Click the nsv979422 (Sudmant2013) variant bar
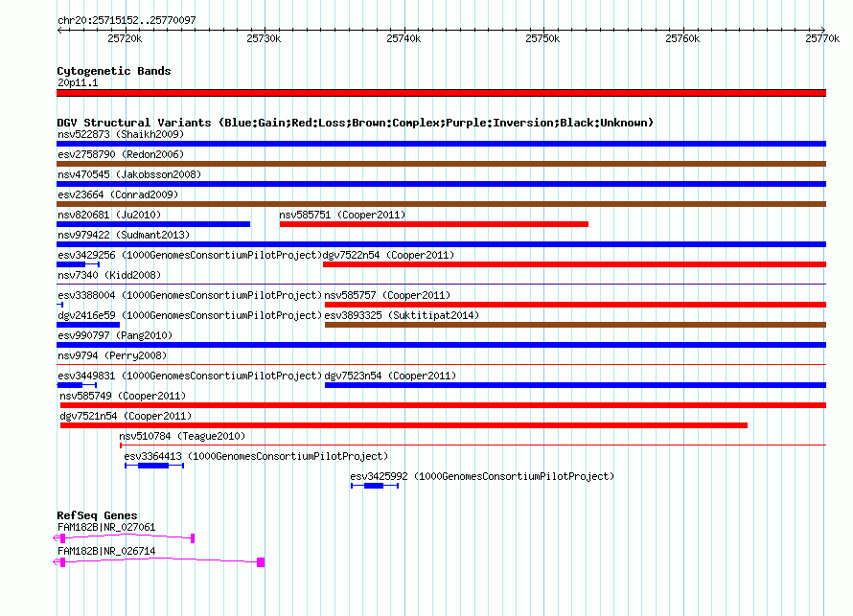 tap(441, 244)
